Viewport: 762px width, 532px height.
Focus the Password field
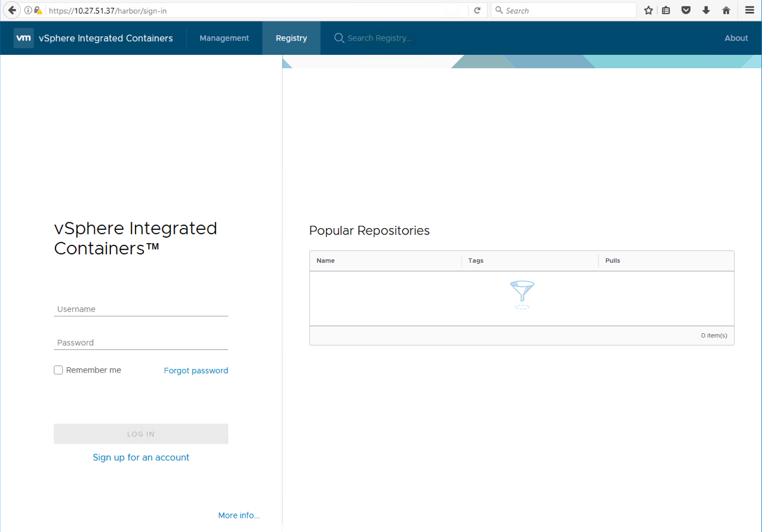141,343
